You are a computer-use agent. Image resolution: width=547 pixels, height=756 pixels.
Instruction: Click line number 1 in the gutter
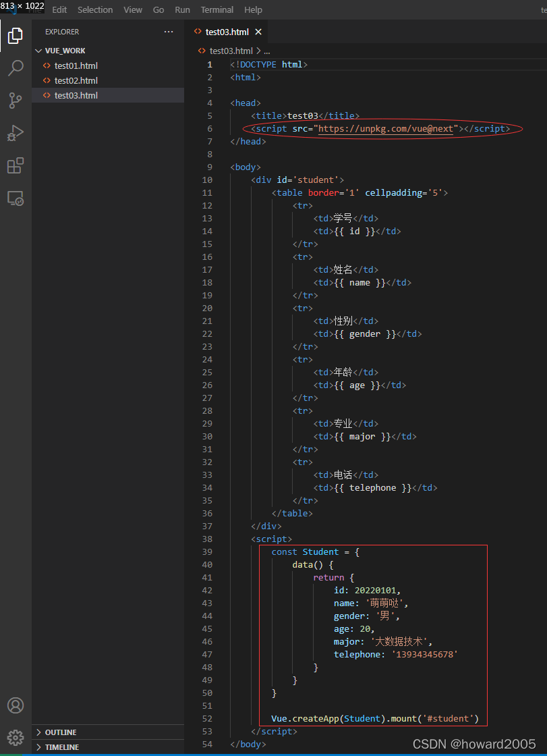(x=209, y=65)
